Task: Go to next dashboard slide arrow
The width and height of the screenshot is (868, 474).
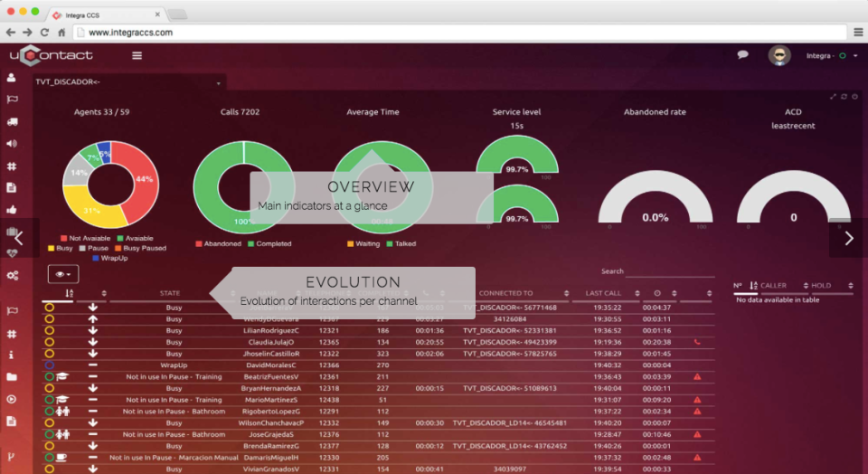Action: (849, 238)
